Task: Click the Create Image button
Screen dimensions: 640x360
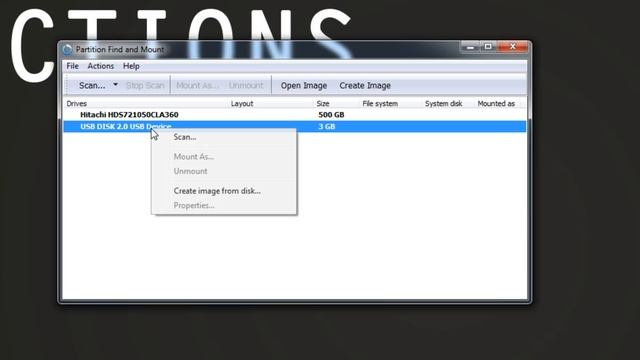Action: pyautogui.click(x=365, y=86)
